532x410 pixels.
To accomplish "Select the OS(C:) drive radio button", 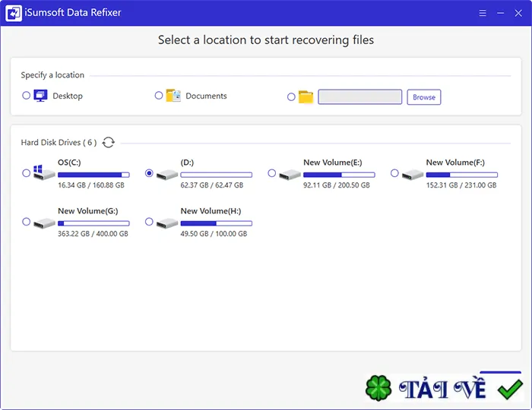I will click(26, 173).
